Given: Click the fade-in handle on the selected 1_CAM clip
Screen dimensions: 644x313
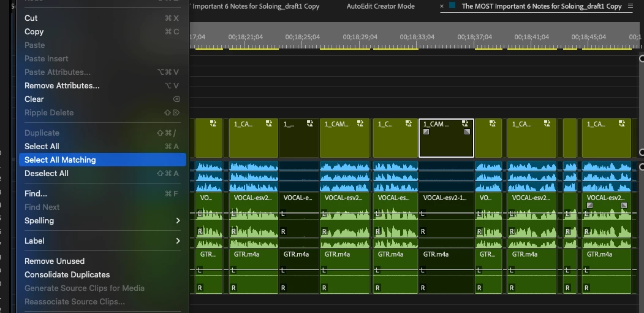Looking at the screenshot, I should pyautogui.click(x=426, y=131).
